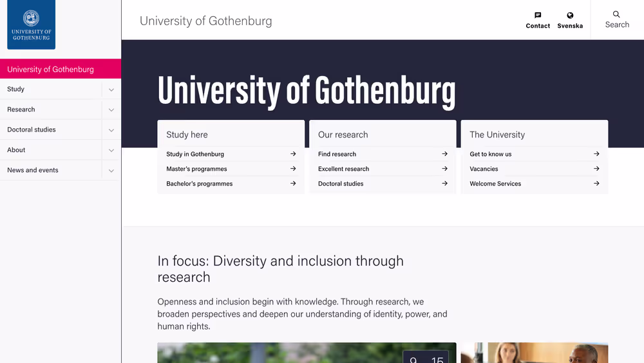This screenshot has height=363, width=644.
Task: Open Search with the magnifier icon
Action: [616, 14]
